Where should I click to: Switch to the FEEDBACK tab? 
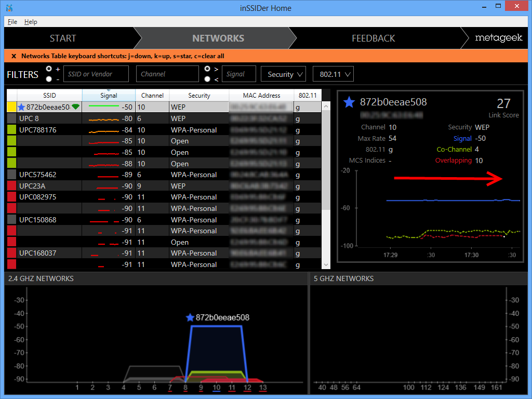pos(373,38)
